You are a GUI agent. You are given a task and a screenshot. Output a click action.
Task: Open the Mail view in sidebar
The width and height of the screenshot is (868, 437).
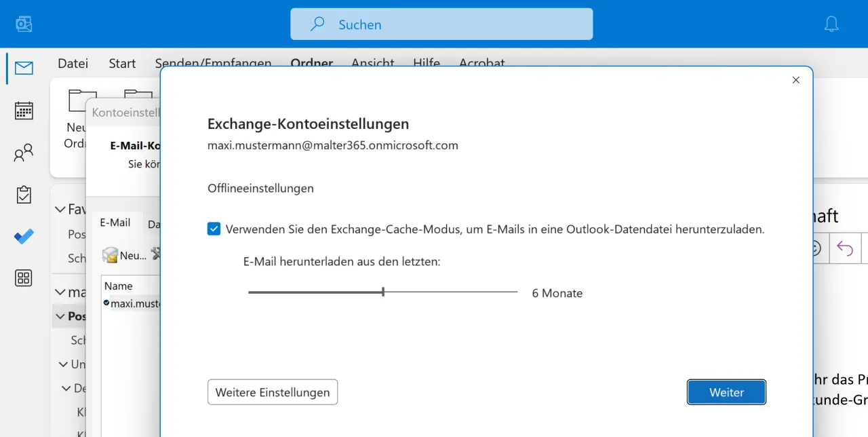point(24,68)
